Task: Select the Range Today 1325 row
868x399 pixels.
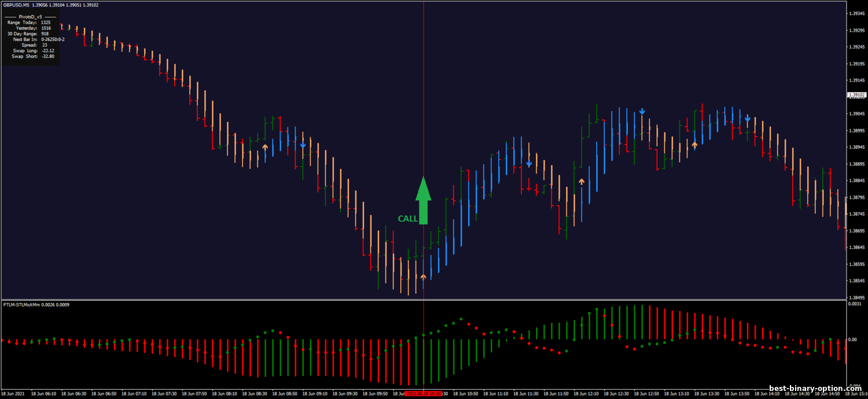Action: (29, 22)
